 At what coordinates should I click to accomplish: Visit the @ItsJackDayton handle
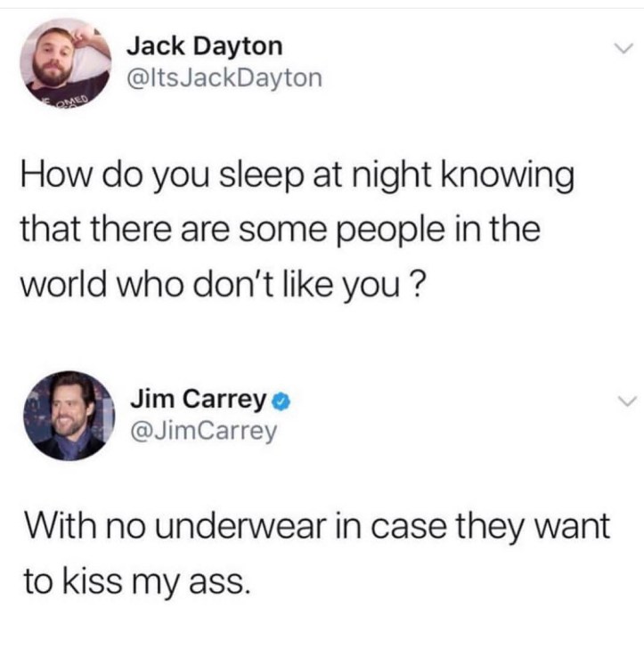(x=224, y=77)
